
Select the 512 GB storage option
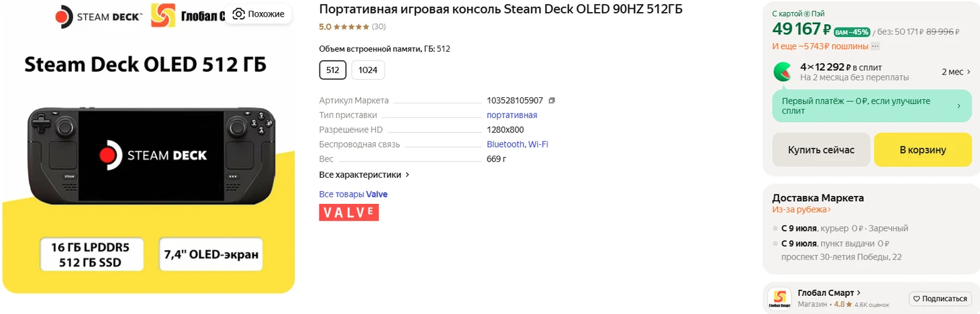coord(332,70)
